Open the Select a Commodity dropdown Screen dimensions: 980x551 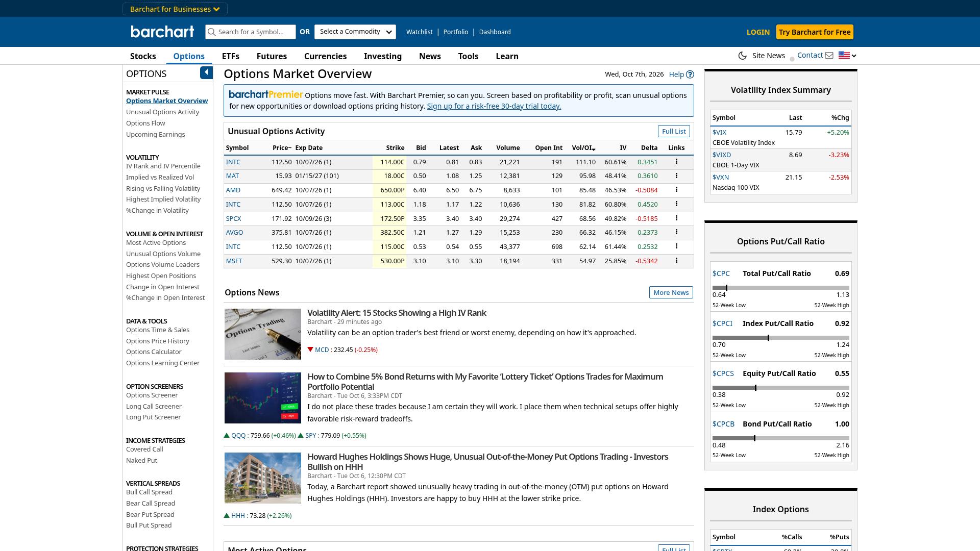(355, 32)
